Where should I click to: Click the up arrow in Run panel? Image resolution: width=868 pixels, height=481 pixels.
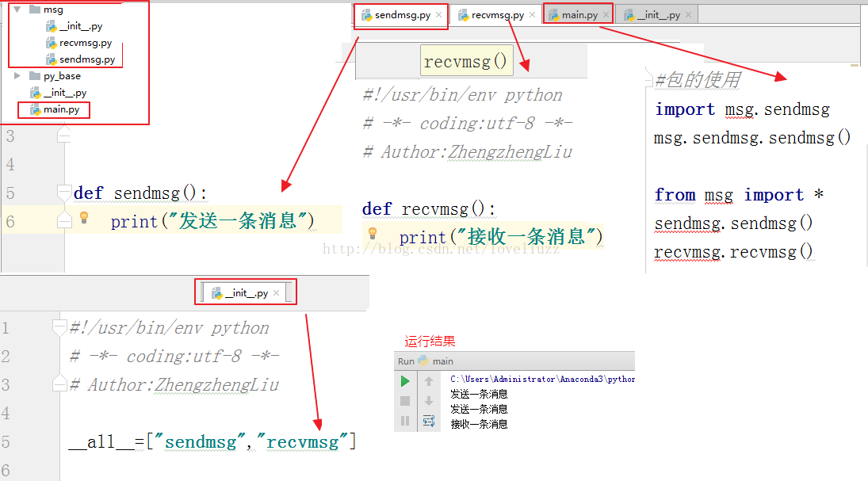(429, 381)
